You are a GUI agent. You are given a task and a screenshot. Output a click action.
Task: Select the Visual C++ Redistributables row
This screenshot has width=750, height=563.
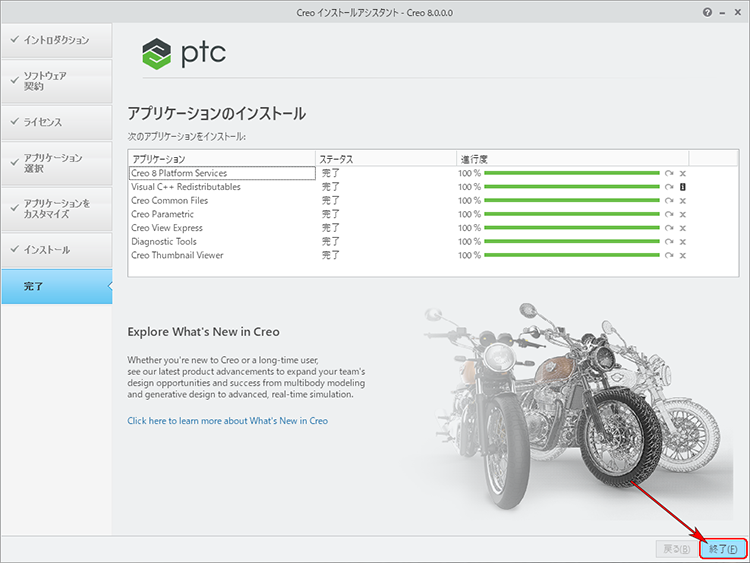pyautogui.click(x=433, y=187)
